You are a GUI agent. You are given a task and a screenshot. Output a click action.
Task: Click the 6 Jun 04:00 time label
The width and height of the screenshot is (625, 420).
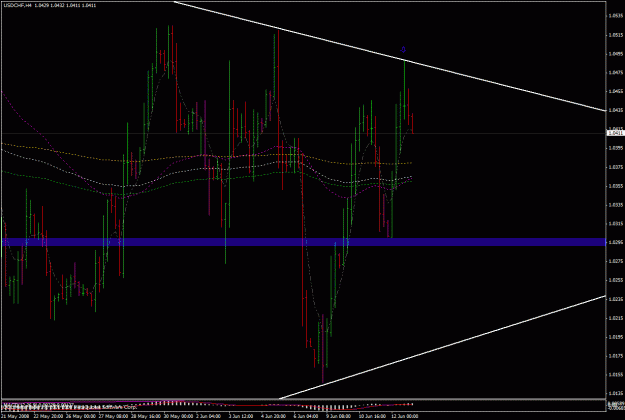pyautogui.click(x=305, y=416)
